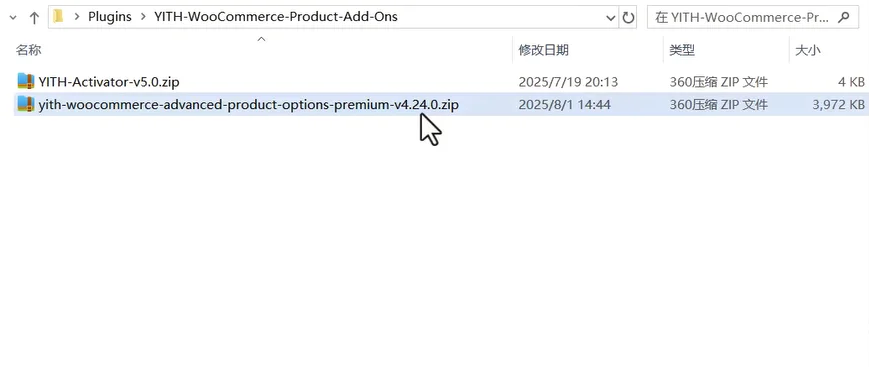The image size is (869, 367).
Task: Click the YITH-Activator zip file icon
Action: click(26, 81)
